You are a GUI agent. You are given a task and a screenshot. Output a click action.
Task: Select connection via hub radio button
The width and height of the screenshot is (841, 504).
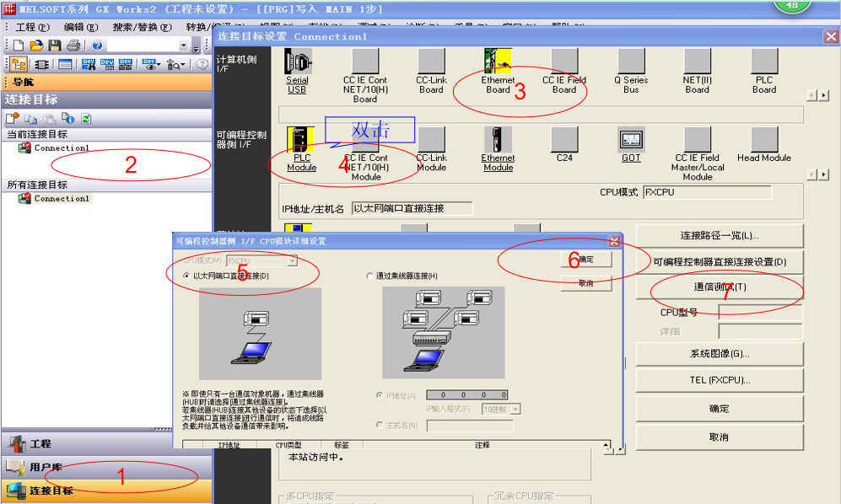point(369,276)
